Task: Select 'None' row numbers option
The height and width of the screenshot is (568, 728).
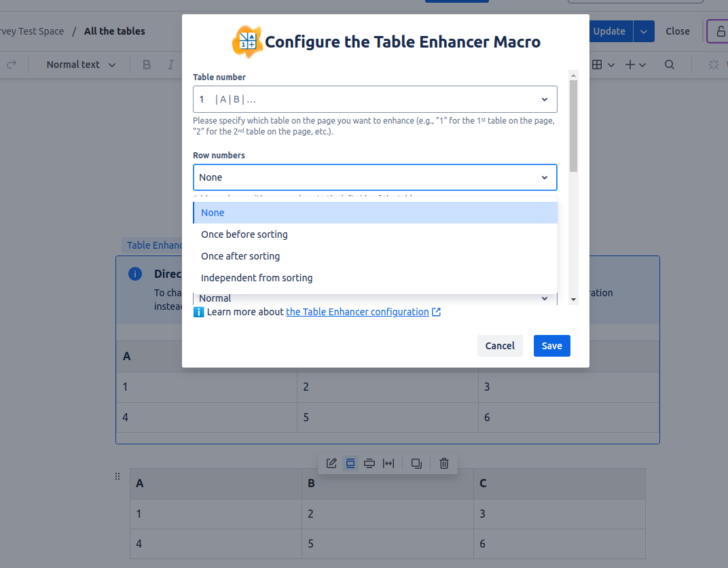Action: (375, 213)
